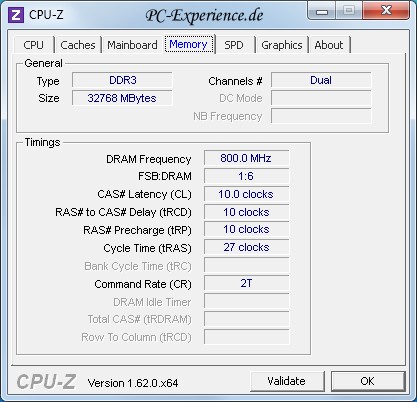
Task: Select the Mainboard tab
Action: (x=132, y=45)
